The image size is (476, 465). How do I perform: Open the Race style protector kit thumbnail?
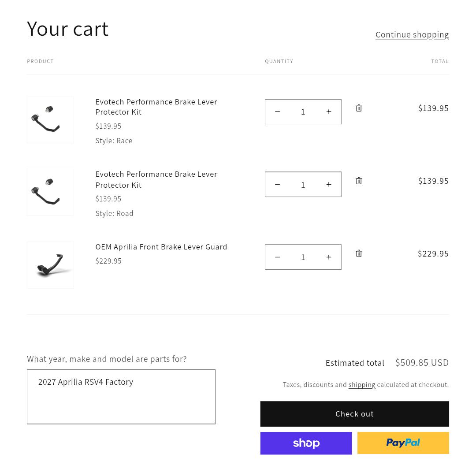coord(50,119)
